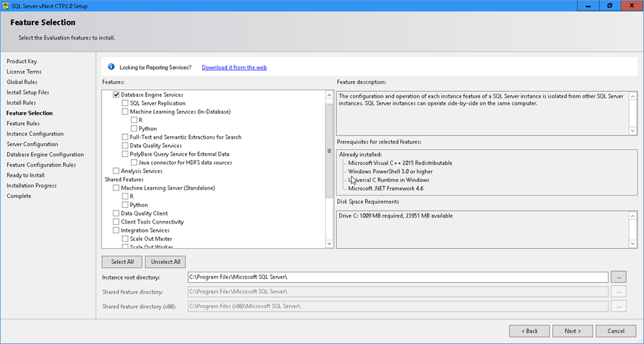Click the features list scrollbar thumb
The image size is (644, 344).
[329, 150]
